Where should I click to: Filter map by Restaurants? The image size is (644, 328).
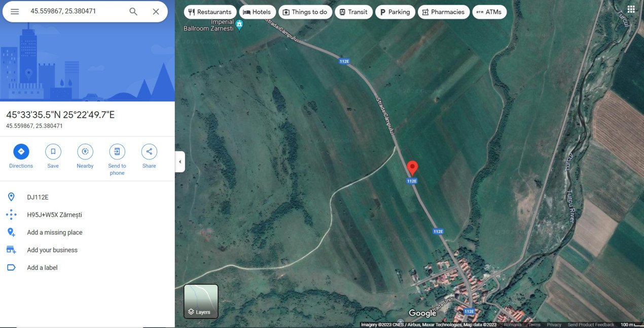(210, 12)
